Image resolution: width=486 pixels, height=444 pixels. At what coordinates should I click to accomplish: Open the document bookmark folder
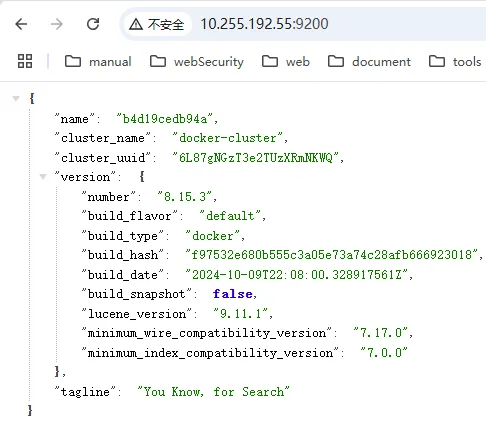(x=369, y=62)
